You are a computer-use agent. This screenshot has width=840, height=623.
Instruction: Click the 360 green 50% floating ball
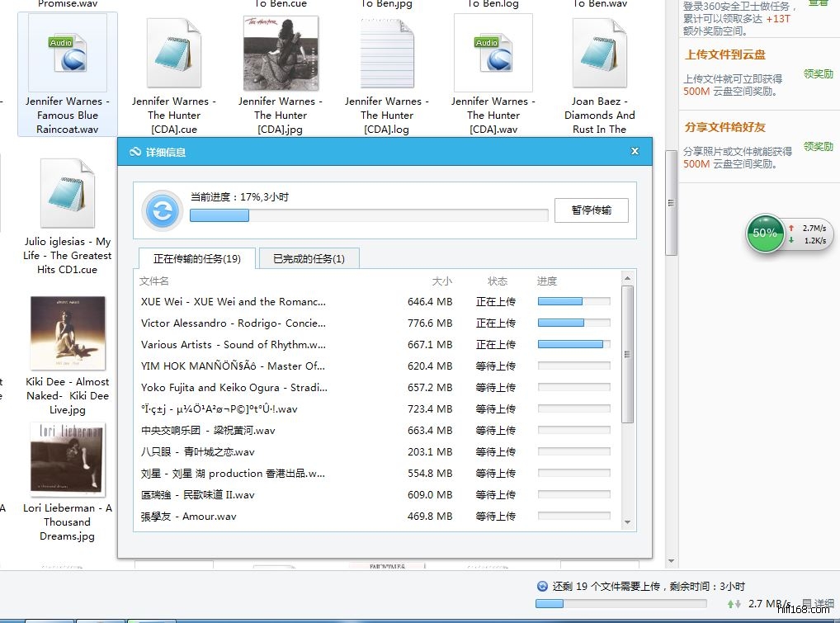765,234
